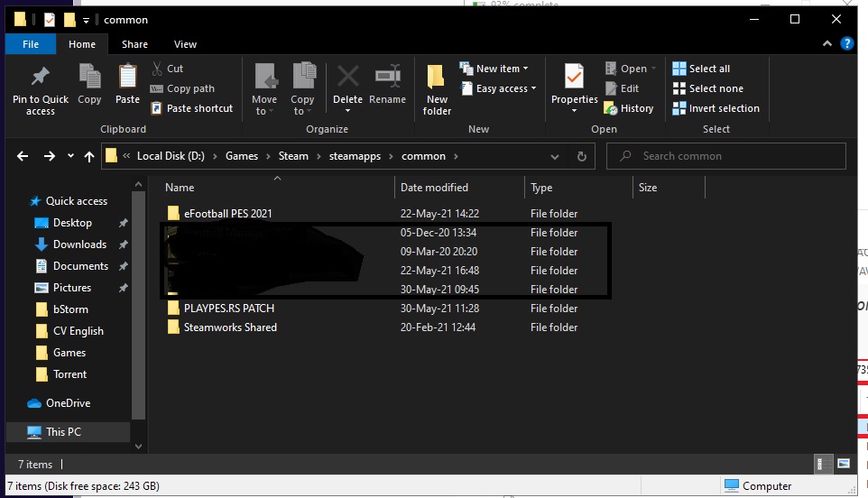868x498 pixels.
Task: Open the blue Help question mark
Action: point(847,43)
